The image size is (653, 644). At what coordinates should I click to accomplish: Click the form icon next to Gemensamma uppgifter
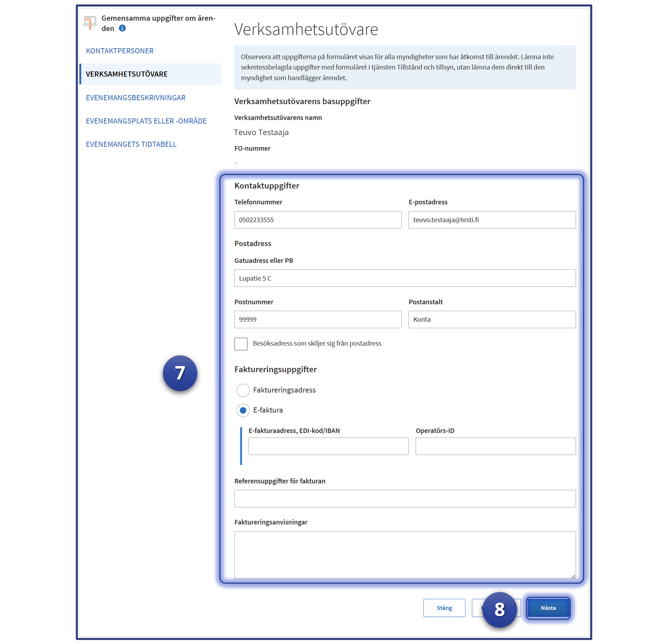[90, 23]
